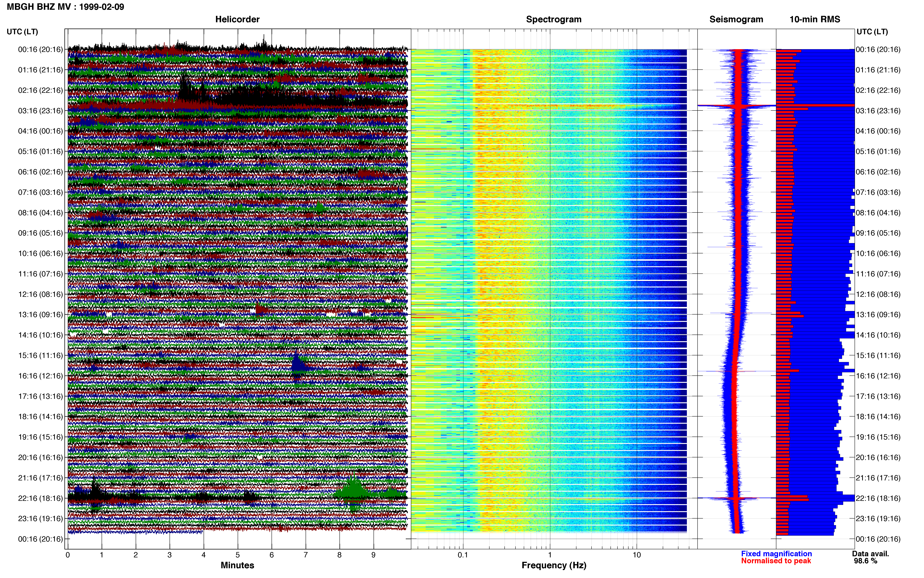This screenshot has width=924, height=578.
Task: Click left axis time label '06:16 (02:16)'
Action: [41, 172]
